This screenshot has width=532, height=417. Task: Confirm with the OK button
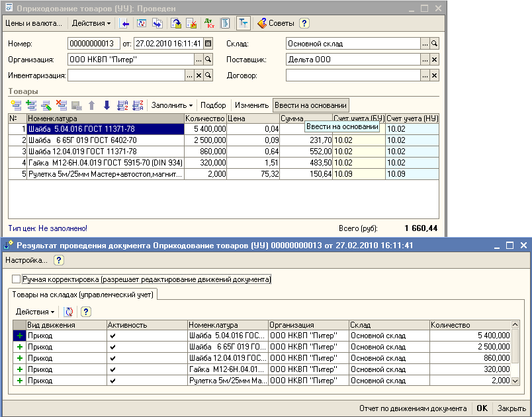(x=482, y=408)
